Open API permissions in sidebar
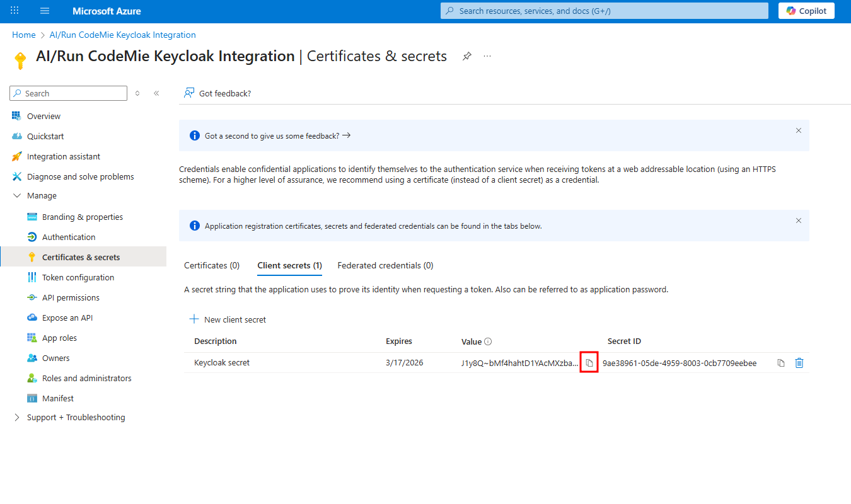 (x=71, y=298)
